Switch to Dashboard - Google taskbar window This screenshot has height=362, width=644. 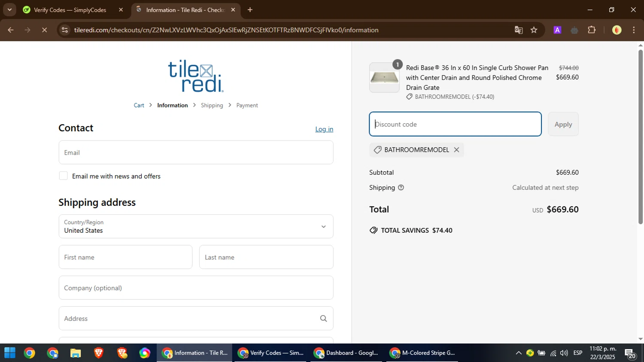(346, 353)
